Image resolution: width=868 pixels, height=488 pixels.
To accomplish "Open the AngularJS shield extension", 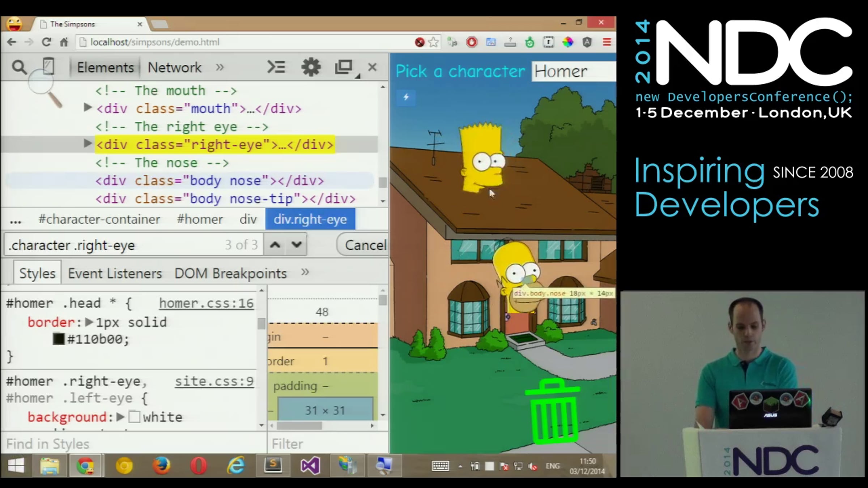I will 587,42.
